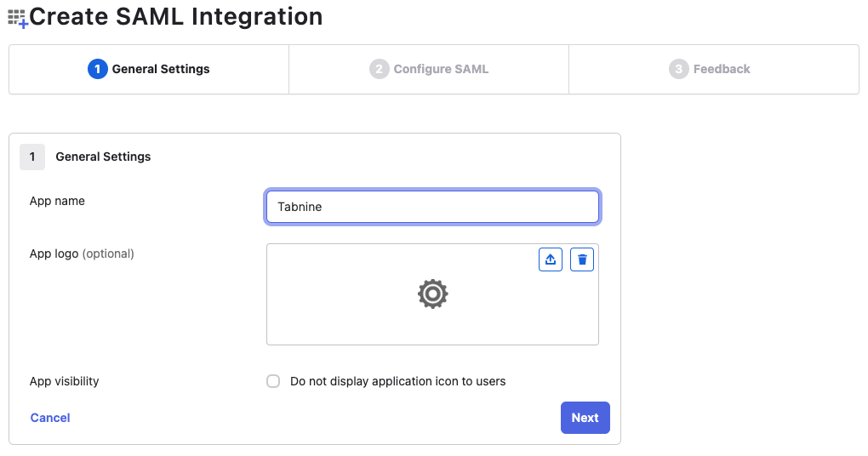Click the App name field label
Screen dimensions: 868x456
pos(57,201)
